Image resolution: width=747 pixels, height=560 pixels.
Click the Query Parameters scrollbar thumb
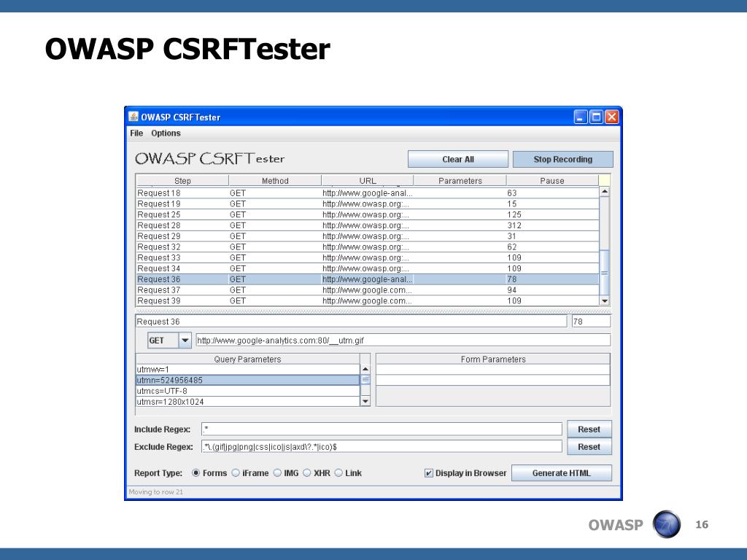[365, 380]
